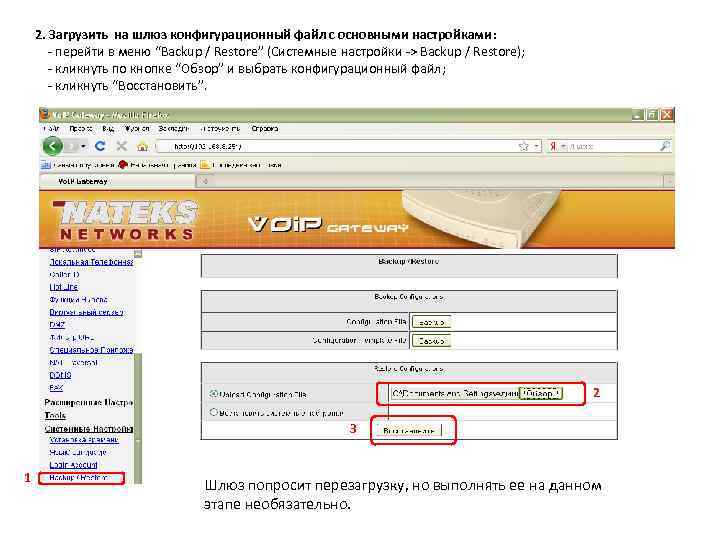Select the VoIP Gateway tab
The height and width of the screenshot is (540, 720).
point(118,182)
